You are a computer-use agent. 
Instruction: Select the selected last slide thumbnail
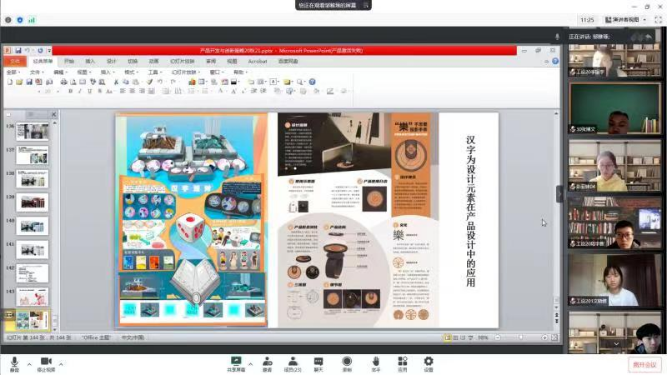coord(33,320)
